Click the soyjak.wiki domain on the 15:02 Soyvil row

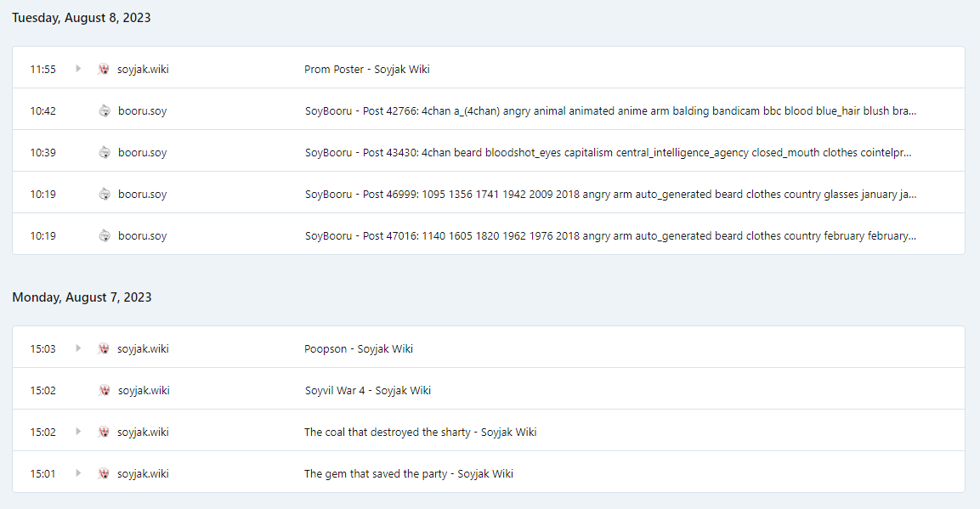[x=144, y=390]
